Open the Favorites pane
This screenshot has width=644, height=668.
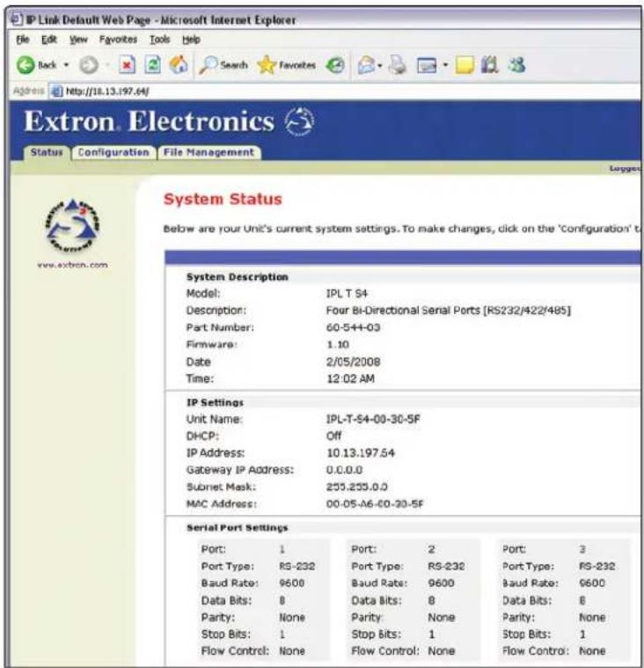(x=286, y=65)
